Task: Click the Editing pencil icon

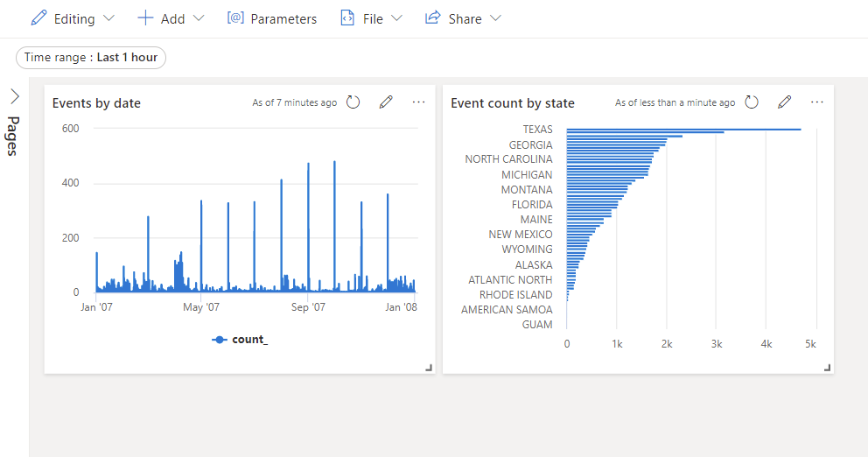Action: pyautogui.click(x=38, y=18)
